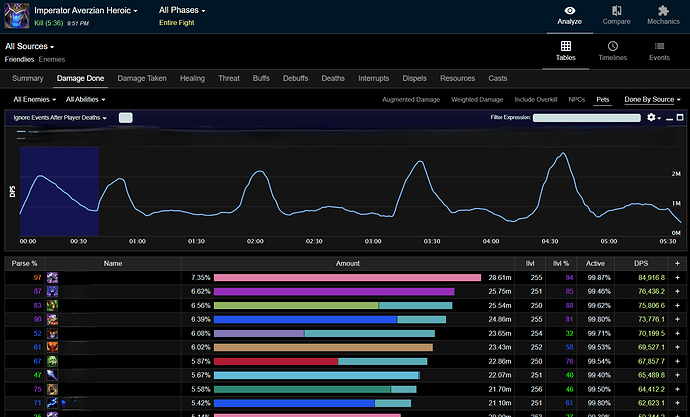Click the plus icon in the table header
This screenshot has width=690, height=417.
676,263
